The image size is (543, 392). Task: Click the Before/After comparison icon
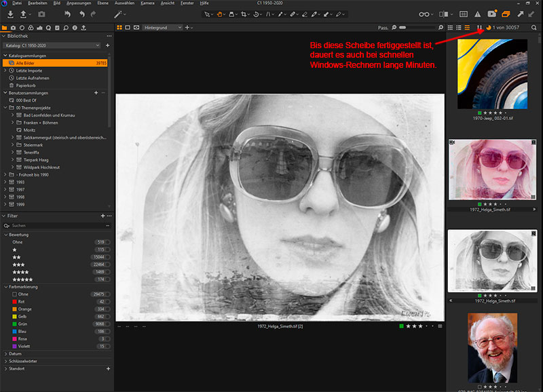444,14
